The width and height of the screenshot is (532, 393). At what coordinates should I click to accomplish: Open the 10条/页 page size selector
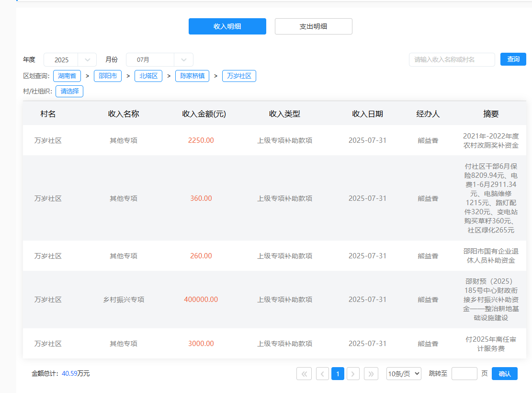pyautogui.click(x=404, y=374)
